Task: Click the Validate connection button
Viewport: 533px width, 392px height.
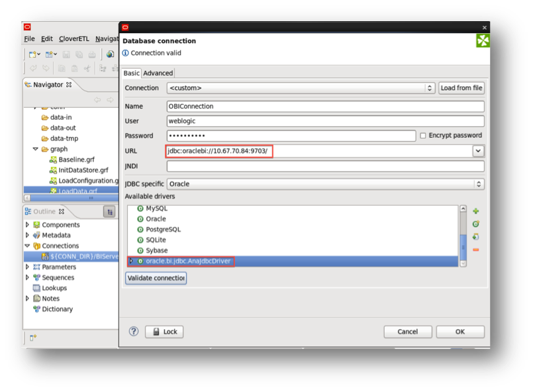Action: point(156,278)
